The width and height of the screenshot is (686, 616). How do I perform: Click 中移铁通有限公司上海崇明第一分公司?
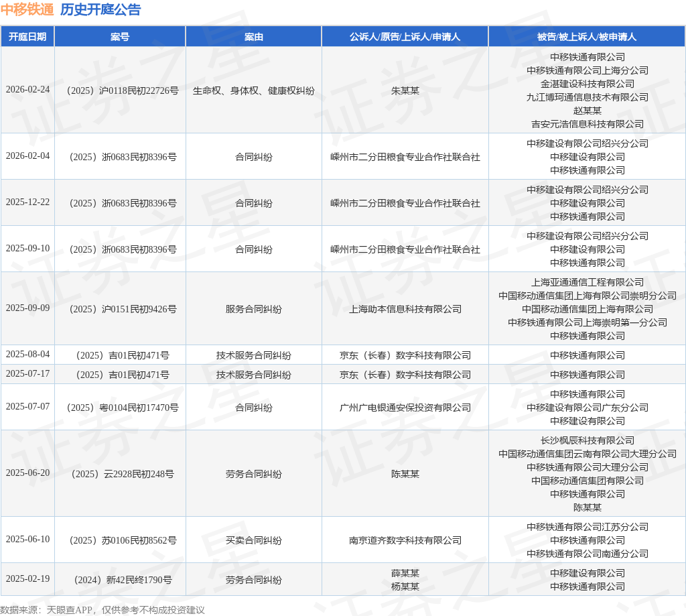click(587, 322)
